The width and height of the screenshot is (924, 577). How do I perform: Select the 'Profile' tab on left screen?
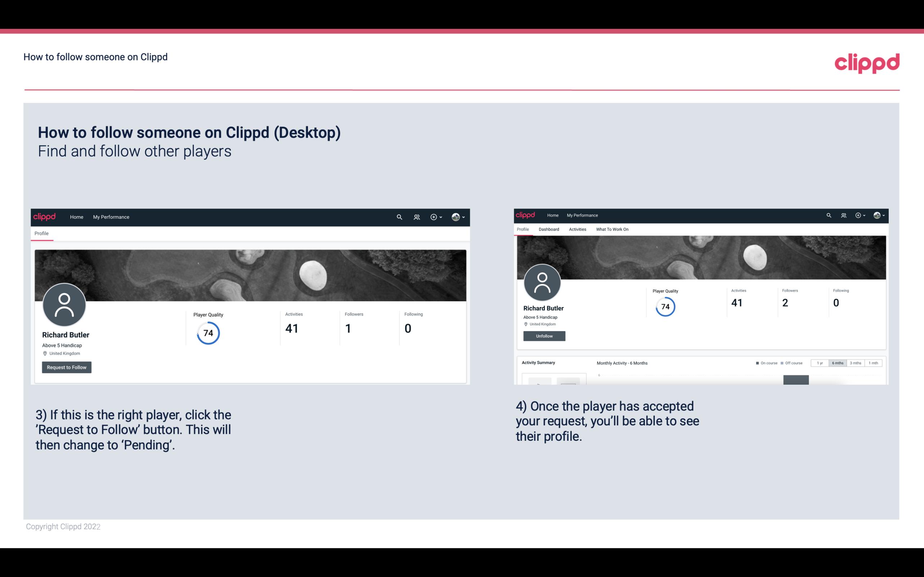point(41,233)
